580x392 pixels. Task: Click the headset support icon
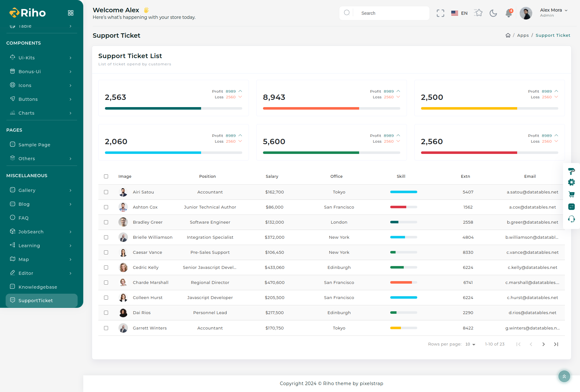point(572,219)
